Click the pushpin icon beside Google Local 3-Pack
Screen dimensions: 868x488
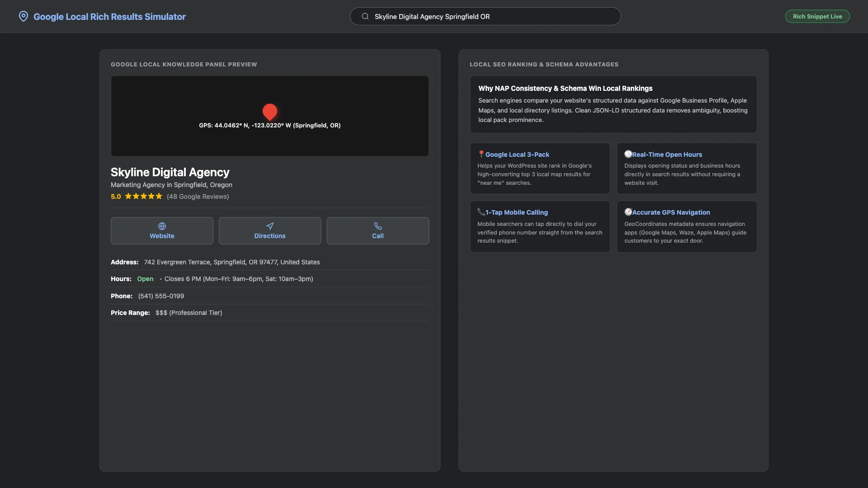(x=481, y=154)
